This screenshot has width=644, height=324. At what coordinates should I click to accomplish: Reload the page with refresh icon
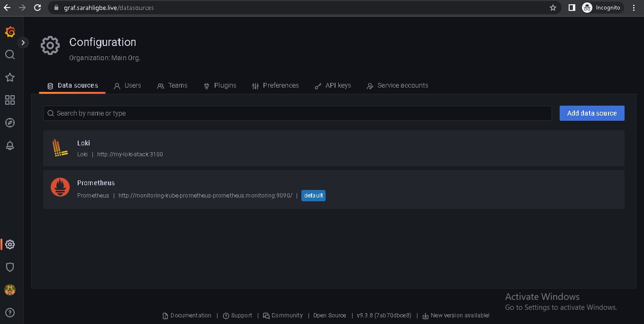click(x=37, y=8)
